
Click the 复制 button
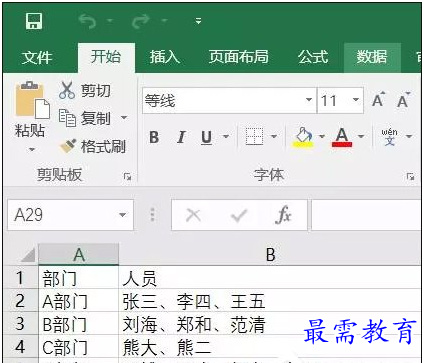point(85,118)
